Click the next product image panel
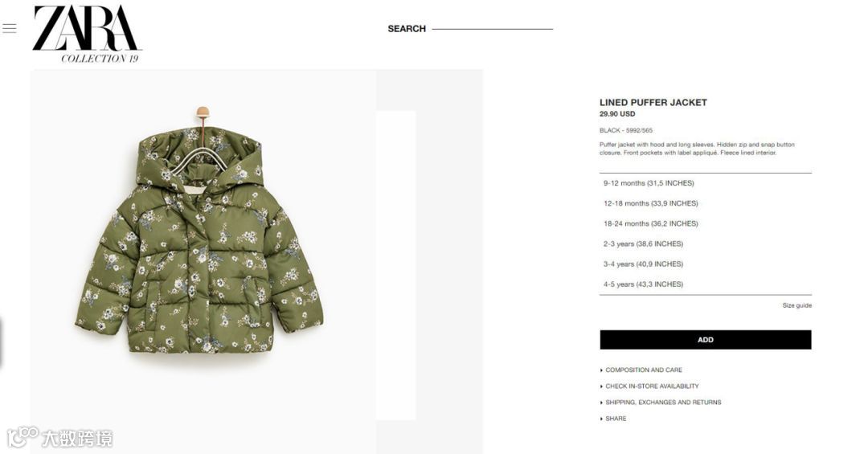 tap(395, 265)
